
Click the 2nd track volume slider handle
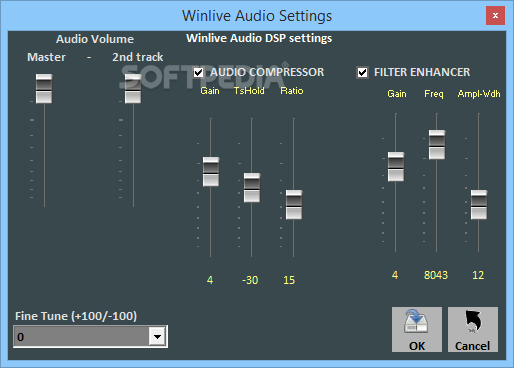[133, 89]
